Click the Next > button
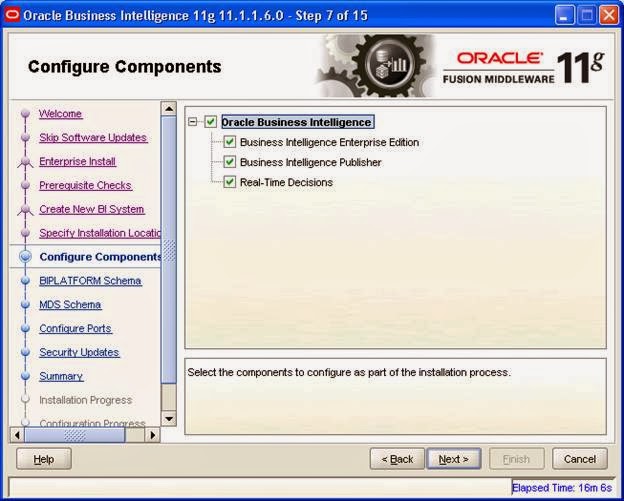The width and height of the screenshot is (624, 501). [454, 459]
